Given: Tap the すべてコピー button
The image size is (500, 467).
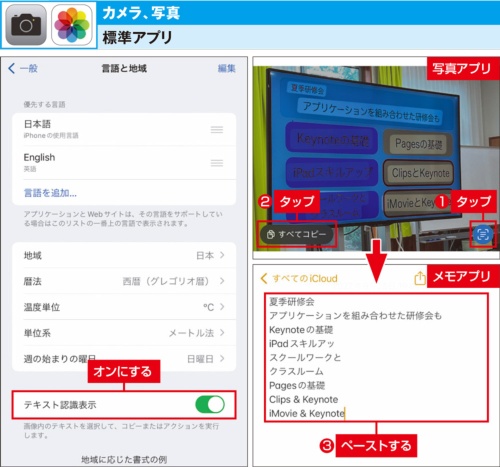Looking at the screenshot, I should (296, 234).
